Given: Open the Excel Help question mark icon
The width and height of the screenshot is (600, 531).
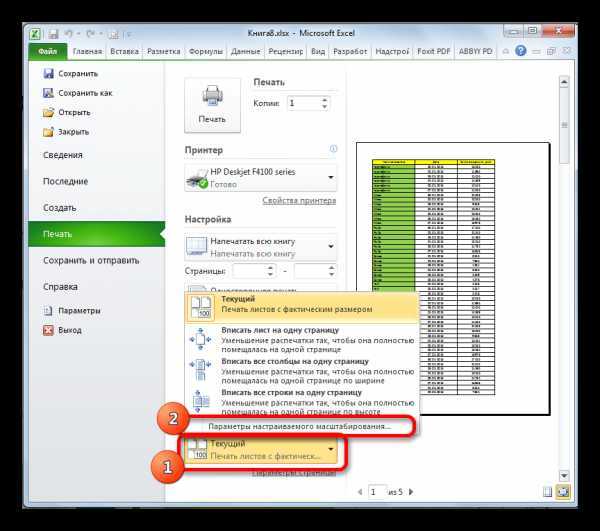Looking at the screenshot, I should (x=520, y=50).
